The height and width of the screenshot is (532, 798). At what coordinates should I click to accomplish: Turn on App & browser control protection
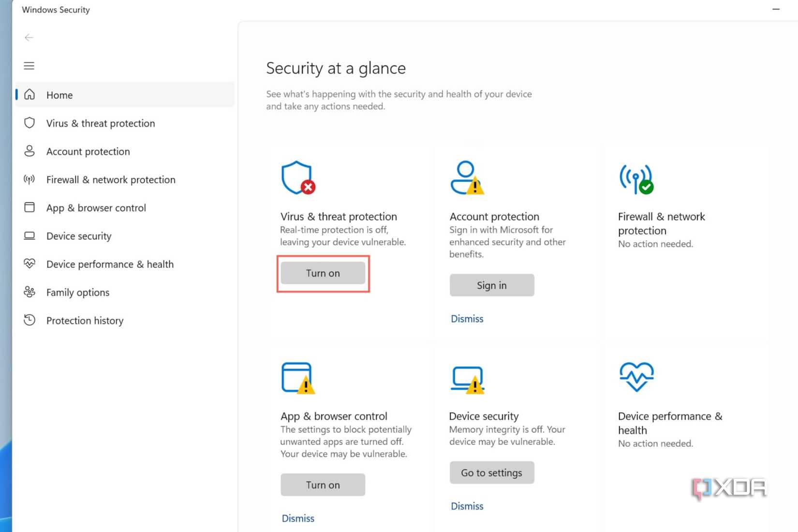click(323, 485)
